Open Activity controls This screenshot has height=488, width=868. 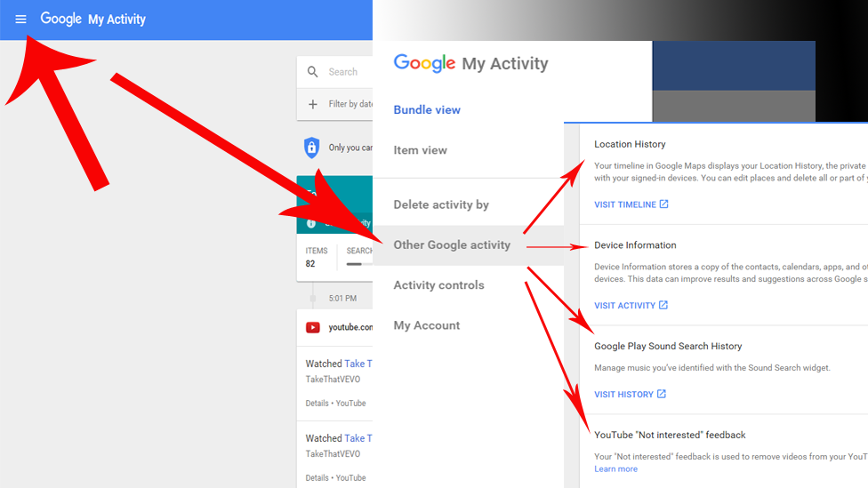coord(439,285)
